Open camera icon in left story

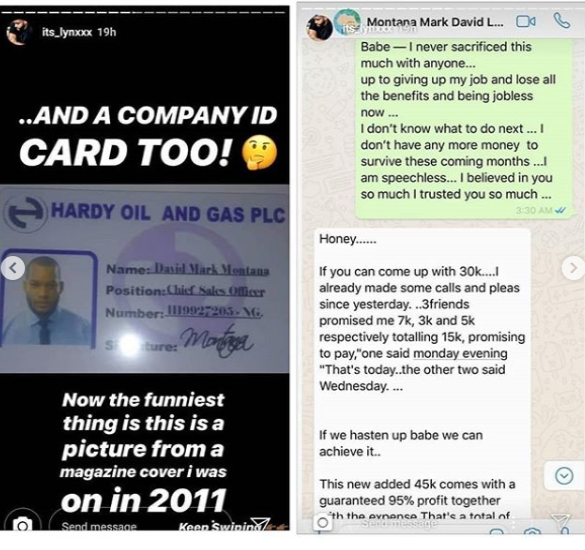coord(22,524)
